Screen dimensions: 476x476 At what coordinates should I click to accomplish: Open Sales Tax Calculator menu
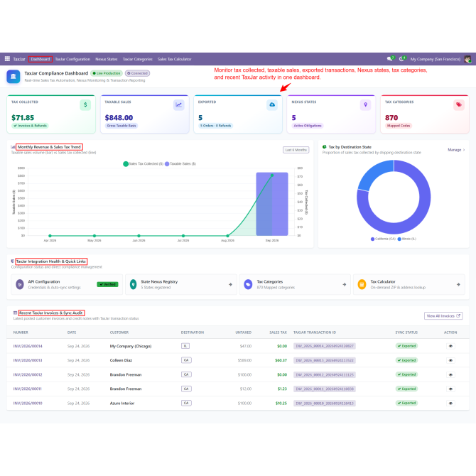click(x=175, y=59)
